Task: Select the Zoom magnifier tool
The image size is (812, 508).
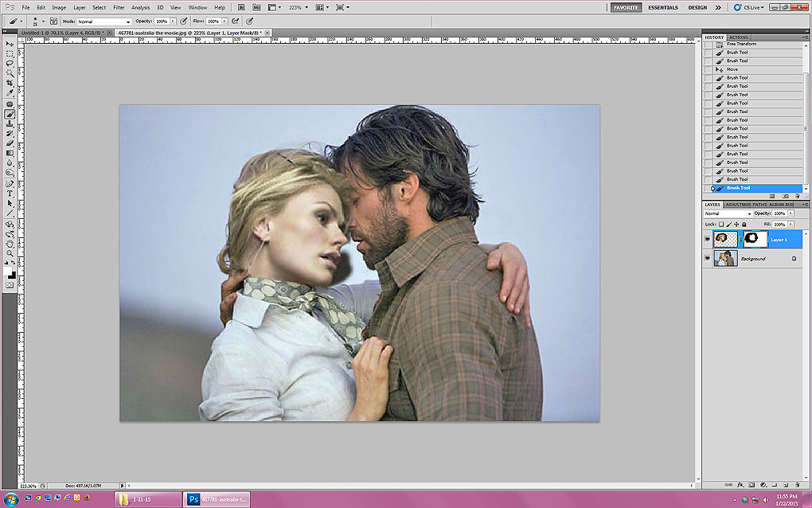Action: [x=10, y=253]
